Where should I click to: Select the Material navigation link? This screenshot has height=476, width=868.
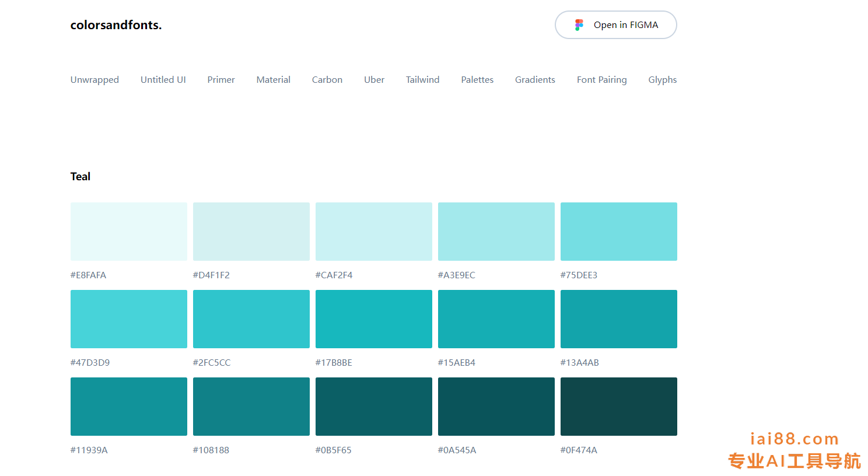(x=274, y=80)
